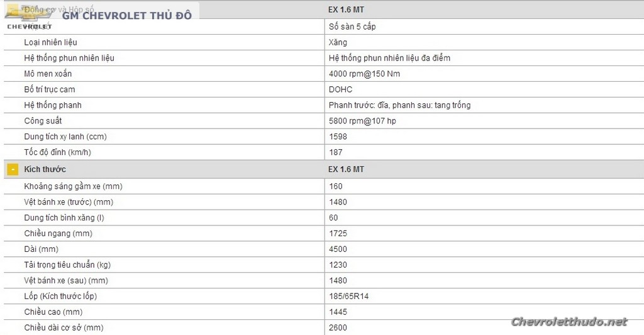Select the Công suất 5800 rpm@107 hp value
The image size is (644, 335).
click(x=362, y=121)
